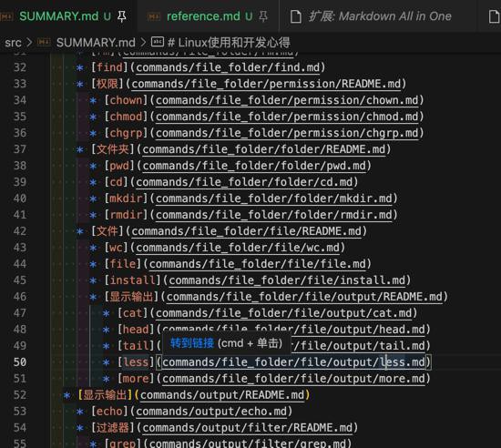Open the '# Linux使用和开发心得' breadcrumb symbol
Viewport: 501px width, 448px height.
pos(229,43)
